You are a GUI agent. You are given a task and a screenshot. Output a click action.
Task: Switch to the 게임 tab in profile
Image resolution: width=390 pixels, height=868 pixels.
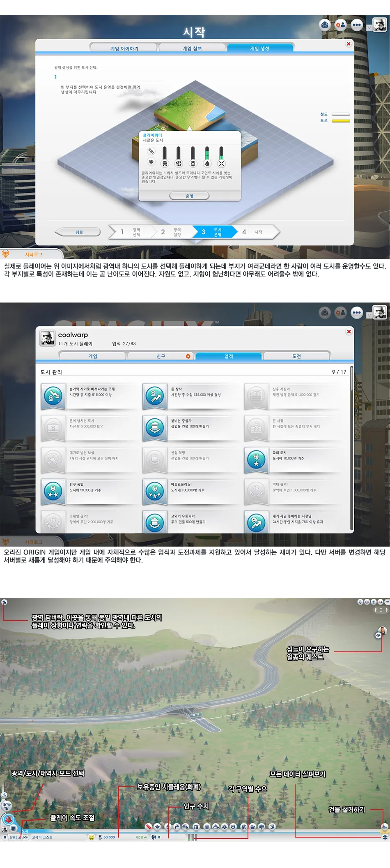coord(93,356)
